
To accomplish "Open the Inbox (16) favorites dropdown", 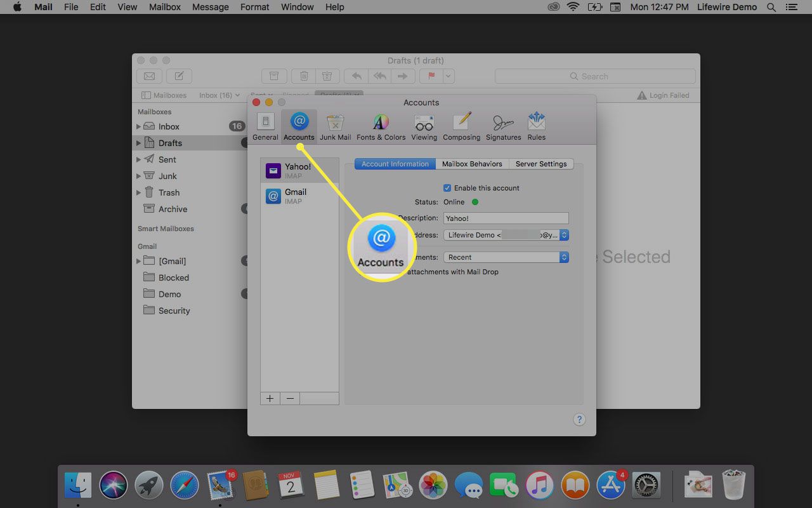I will click(x=219, y=95).
